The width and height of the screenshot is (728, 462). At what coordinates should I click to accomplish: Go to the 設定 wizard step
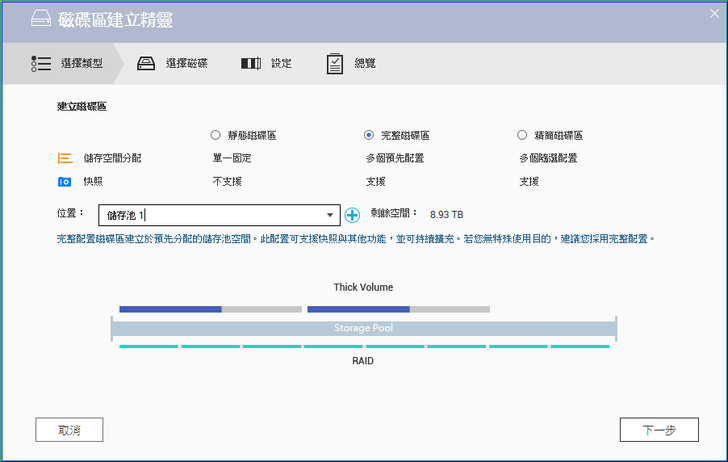click(x=281, y=64)
